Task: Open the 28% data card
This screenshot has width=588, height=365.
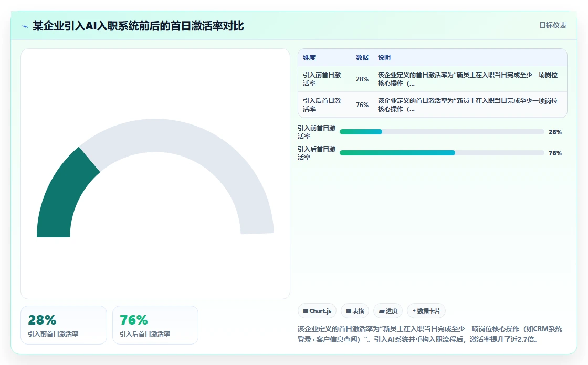Action: tap(64, 325)
